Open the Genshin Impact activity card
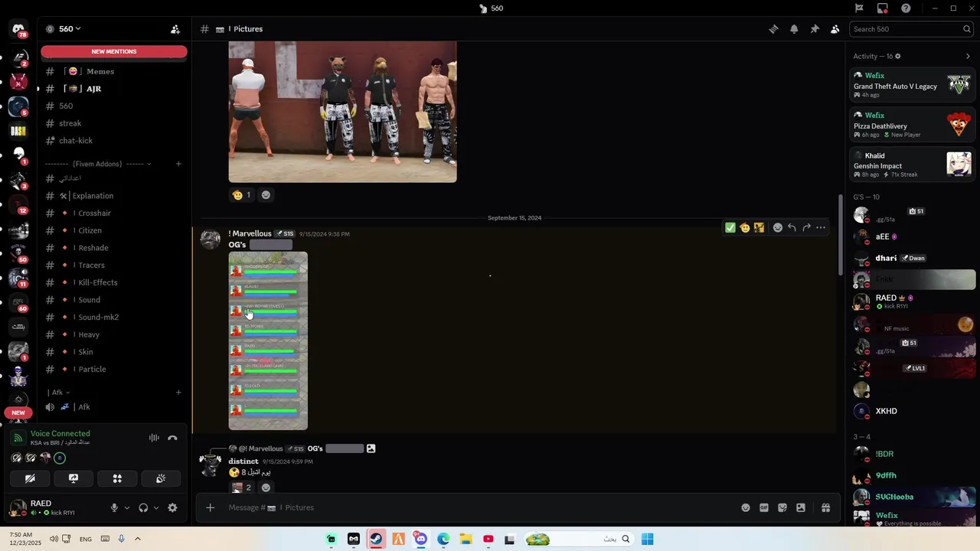980x551 pixels. (x=913, y=165)
